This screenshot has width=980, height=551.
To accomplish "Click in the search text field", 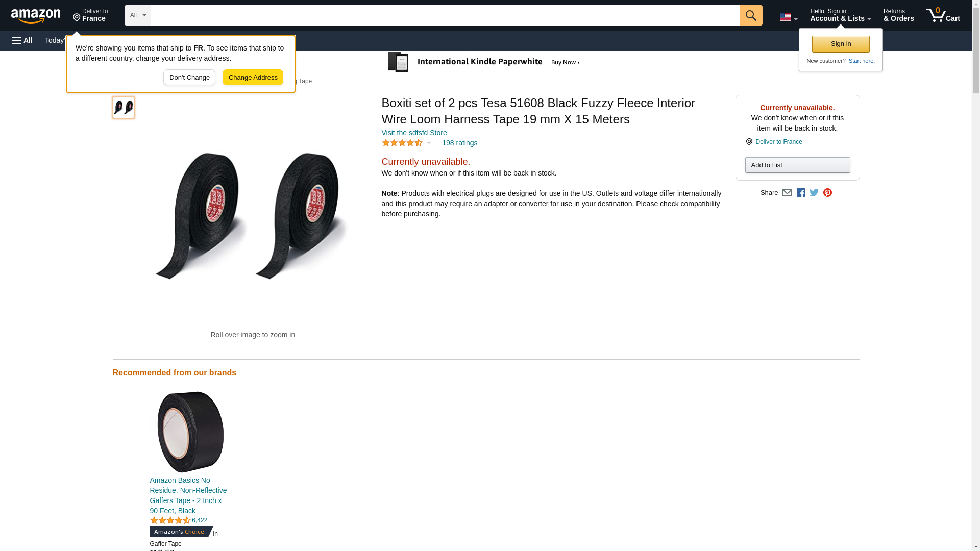I will 445,15.
